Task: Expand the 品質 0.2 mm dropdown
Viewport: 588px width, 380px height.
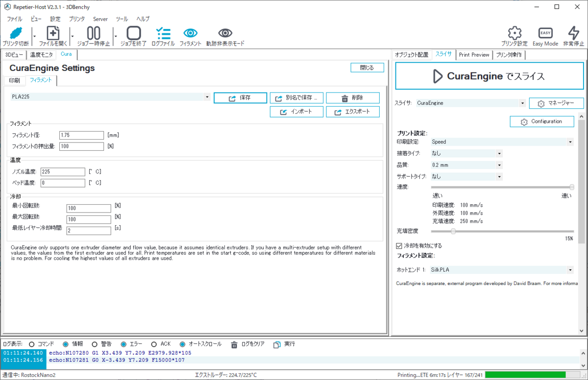Action: (499, 165)
